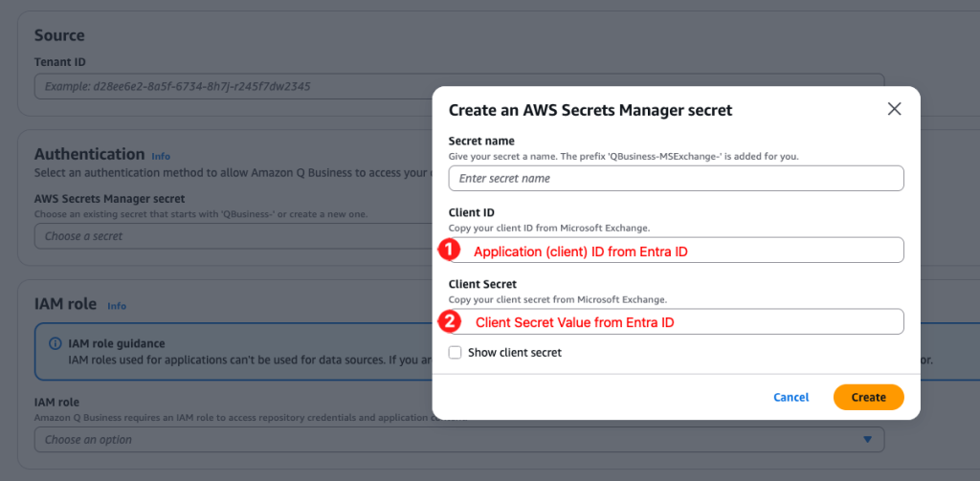Close the Create AWS Secrets Manager secret dialog
Screen dimensions: 980x481
point(895,109)
